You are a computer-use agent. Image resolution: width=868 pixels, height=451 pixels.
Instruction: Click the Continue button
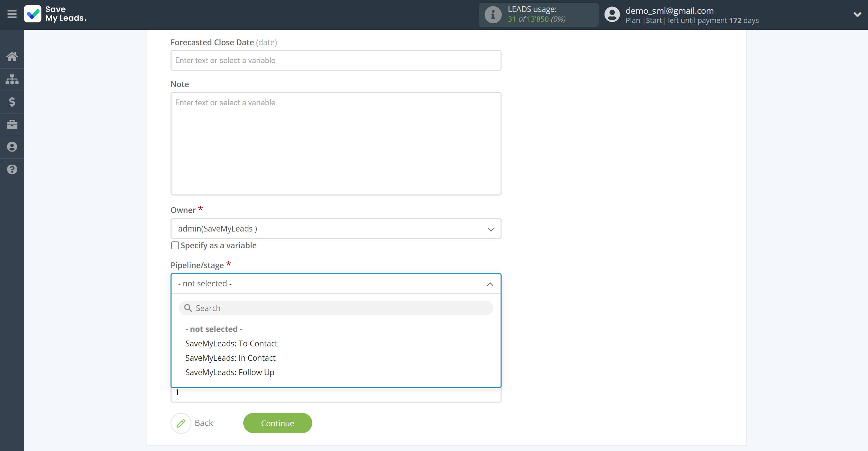tap(278, 423)
